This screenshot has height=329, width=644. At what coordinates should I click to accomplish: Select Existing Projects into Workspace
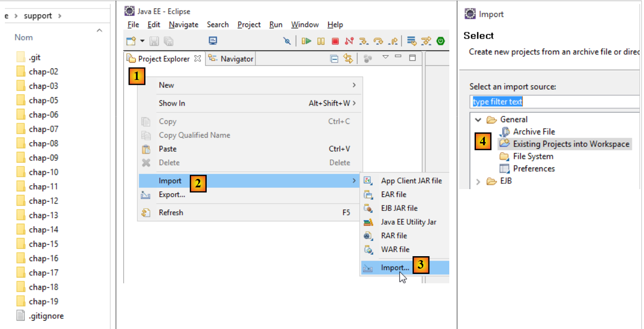point(571,144)
